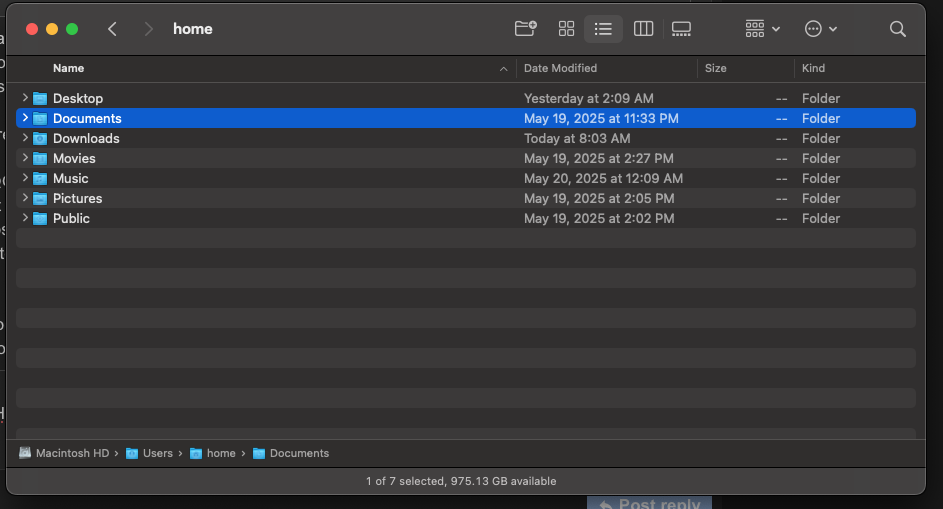The width and height of the screenshot is (943, 509).
Task: Open home in the path bar
Action: click(x=212, y=453)
